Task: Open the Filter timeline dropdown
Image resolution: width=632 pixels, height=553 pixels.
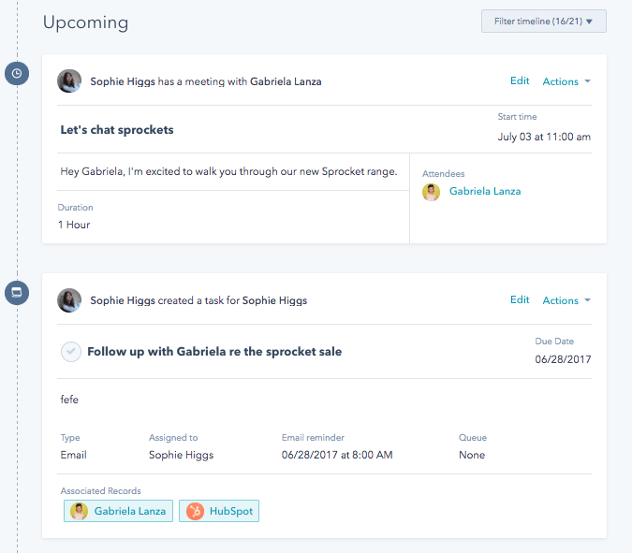Action: (543, 20)
